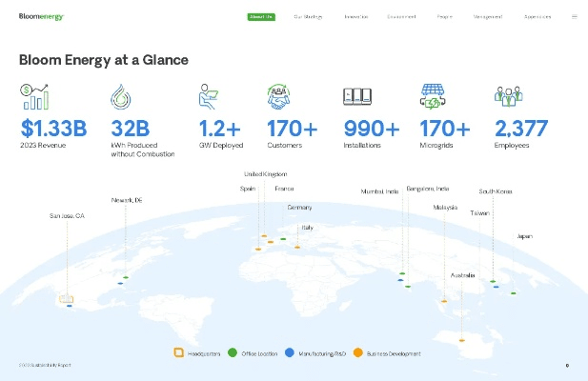
Task: Click the employees group icon
Action: [x=508, y=97]
